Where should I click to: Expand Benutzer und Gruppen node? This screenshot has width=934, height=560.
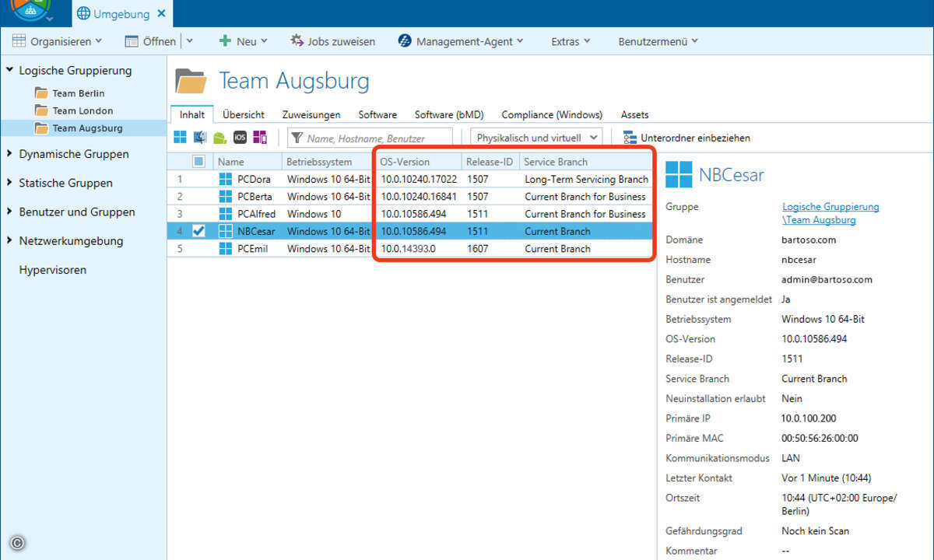[10, 212]
